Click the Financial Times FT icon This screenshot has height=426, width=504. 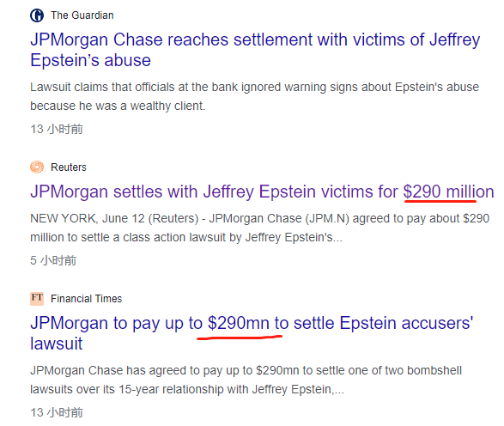click(37, 298)
